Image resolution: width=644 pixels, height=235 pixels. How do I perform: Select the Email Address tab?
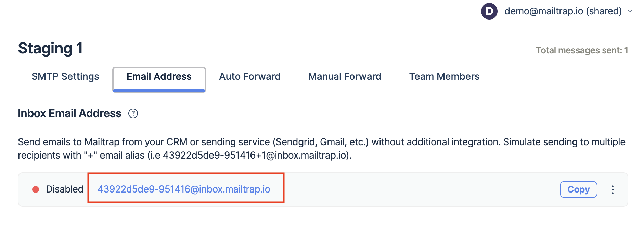coord(159,79)
